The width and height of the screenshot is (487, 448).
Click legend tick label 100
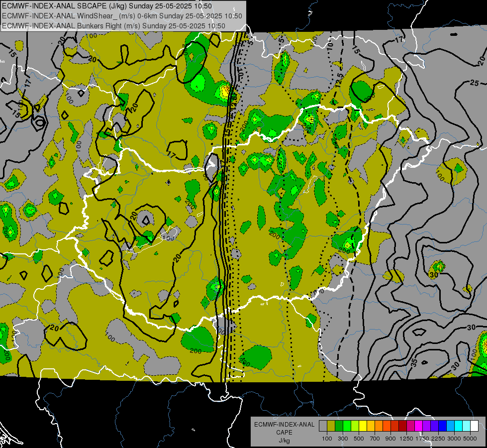[x=327, y=439]
